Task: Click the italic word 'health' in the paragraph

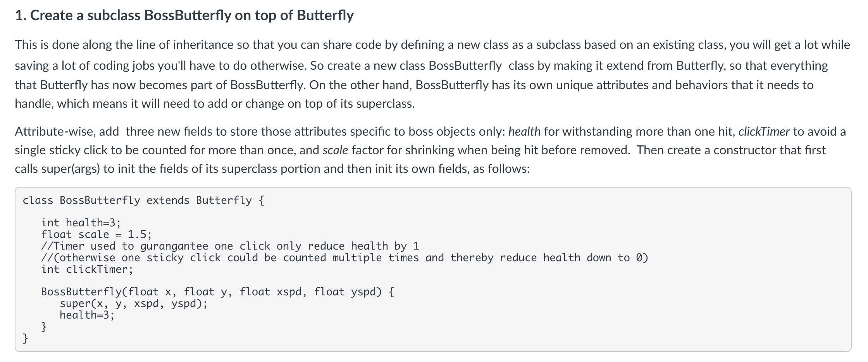Action: (524, 132)
